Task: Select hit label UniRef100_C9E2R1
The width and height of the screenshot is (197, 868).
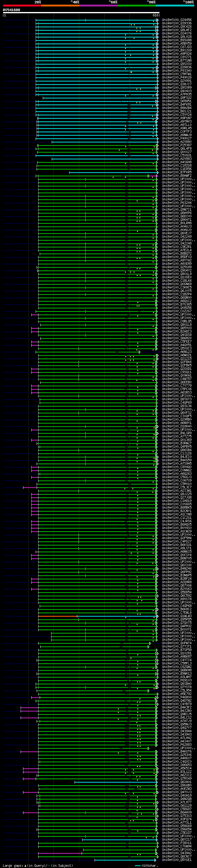Action: pos(177,247)
